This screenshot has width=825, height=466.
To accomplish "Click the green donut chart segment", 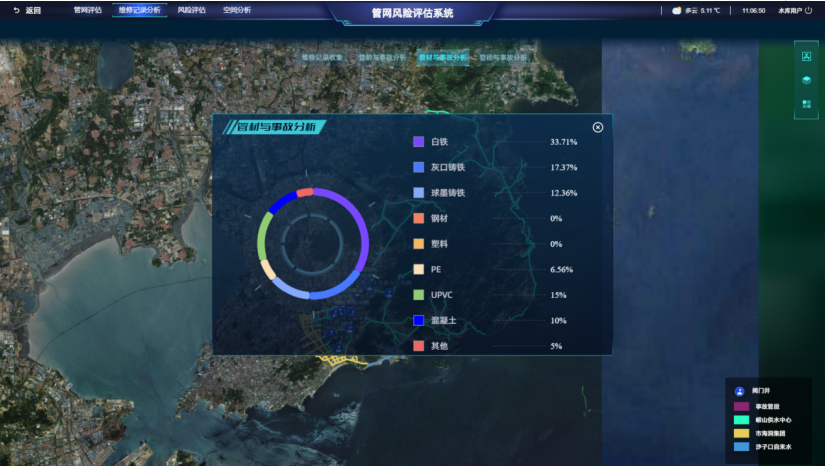I will coord(261,237).
